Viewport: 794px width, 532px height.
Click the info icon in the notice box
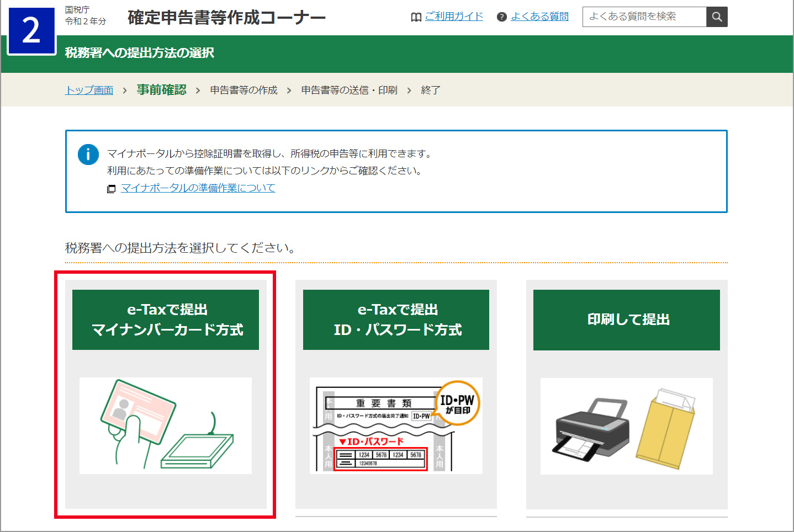(88, 155)
